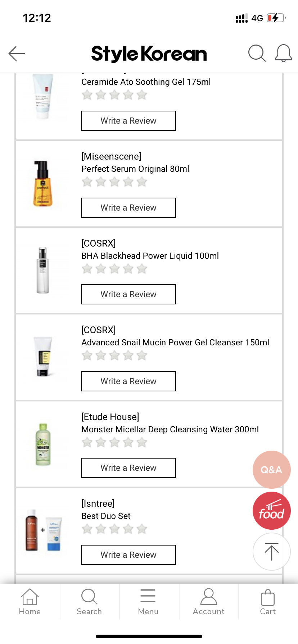This screenshot has width=298, height=644.
Task: Tap the back arrow icon
Action: (x=17, y=54)
